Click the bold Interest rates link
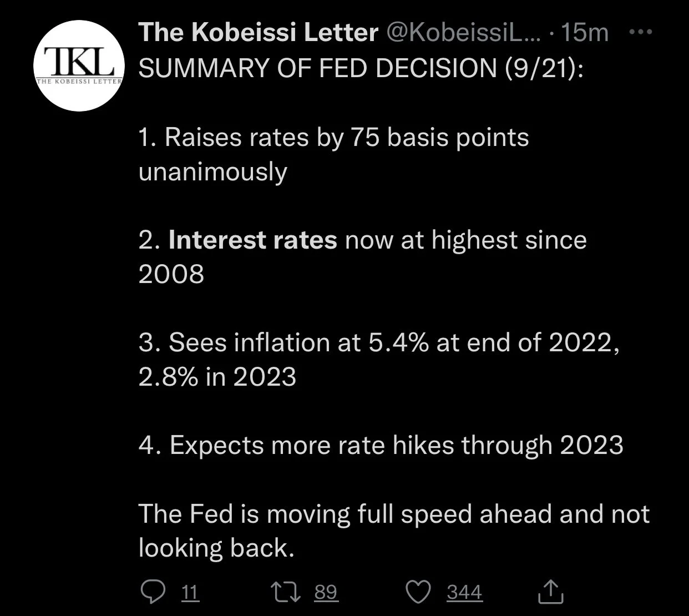The width and height of the screenshot is (689, 616). (x=252, y=240)
